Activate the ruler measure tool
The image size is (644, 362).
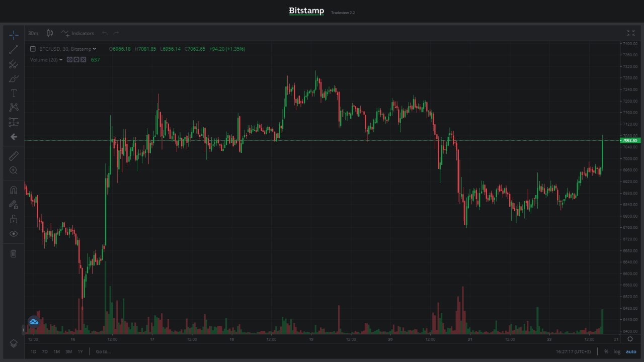point(14,156)
